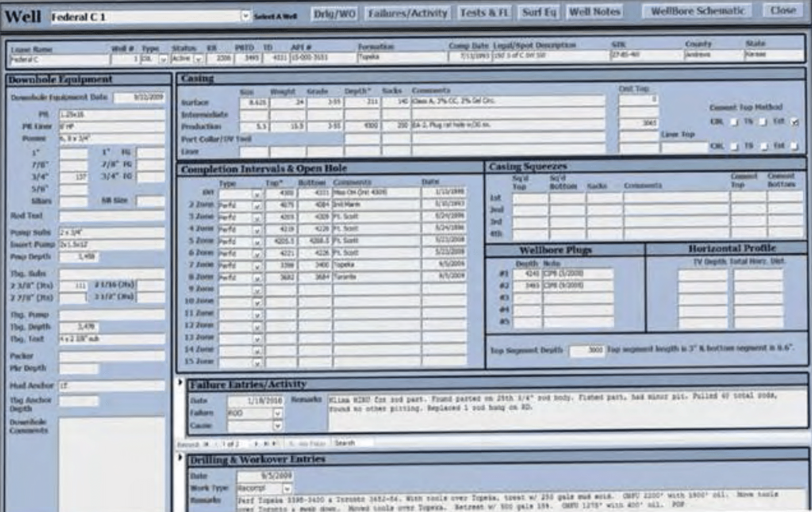Screen dimensions: 812x512
Task: Go to the Surf Eq tab
Action: pos(539,12)
